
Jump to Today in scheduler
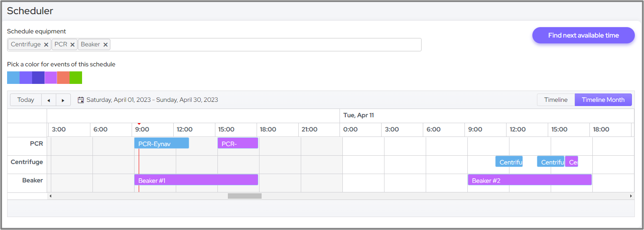click(26, 100)
